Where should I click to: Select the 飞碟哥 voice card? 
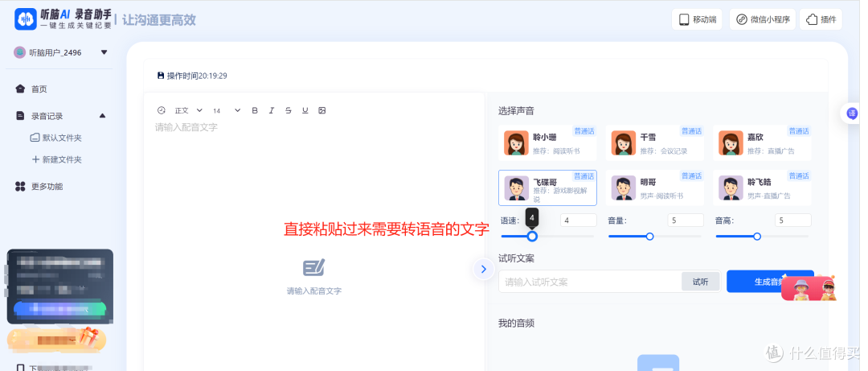pos(547,188)
